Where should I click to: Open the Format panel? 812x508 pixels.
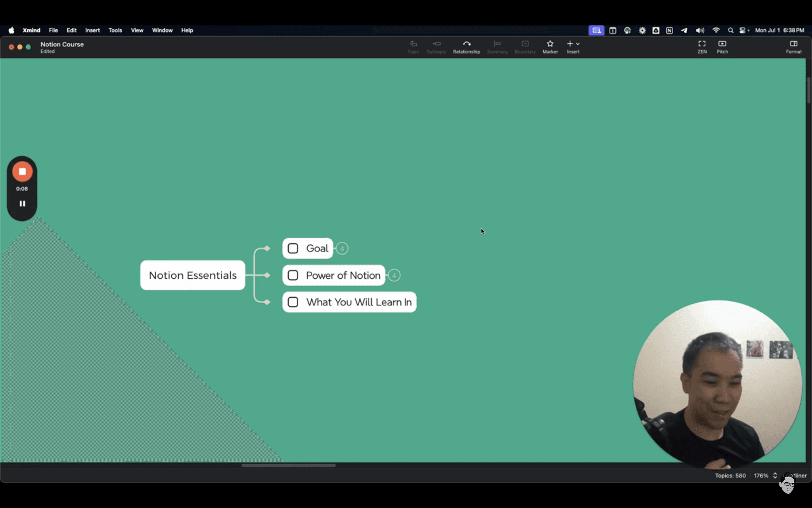coord(793,47)
